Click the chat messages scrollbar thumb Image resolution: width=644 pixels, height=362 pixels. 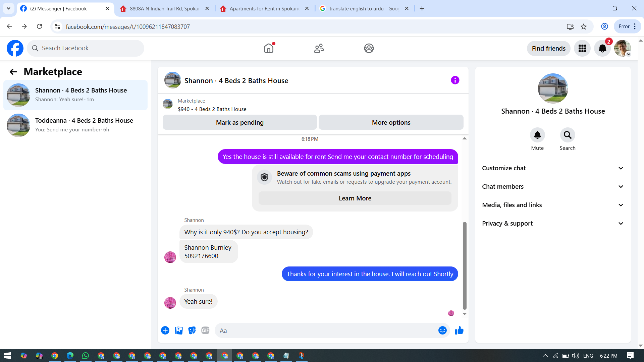click(465, 265)
